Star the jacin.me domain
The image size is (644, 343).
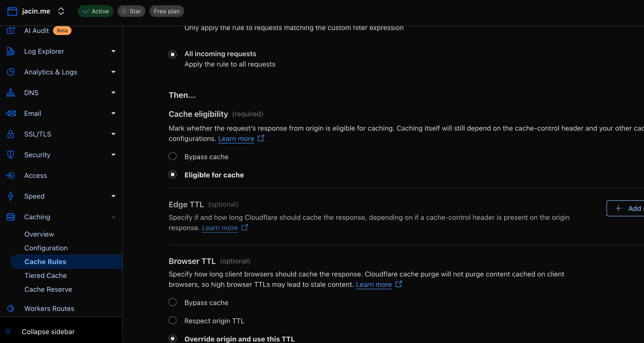click(x=131, y=11)
